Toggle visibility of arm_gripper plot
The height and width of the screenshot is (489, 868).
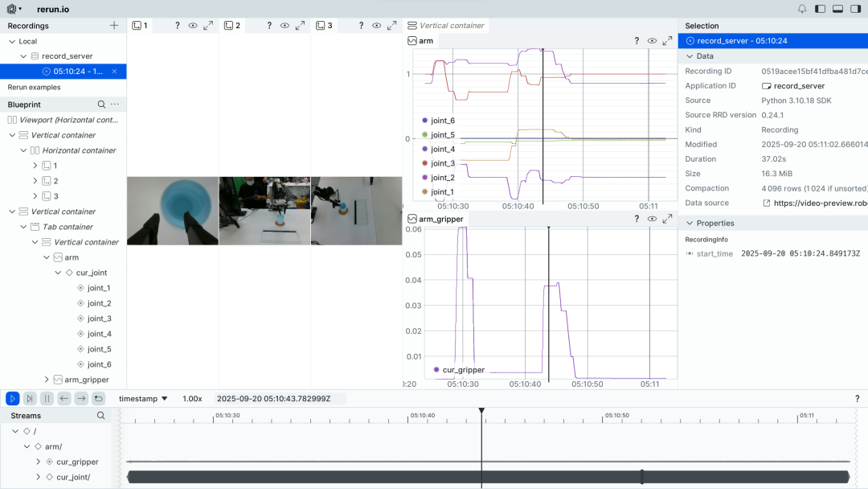(652, 219)
